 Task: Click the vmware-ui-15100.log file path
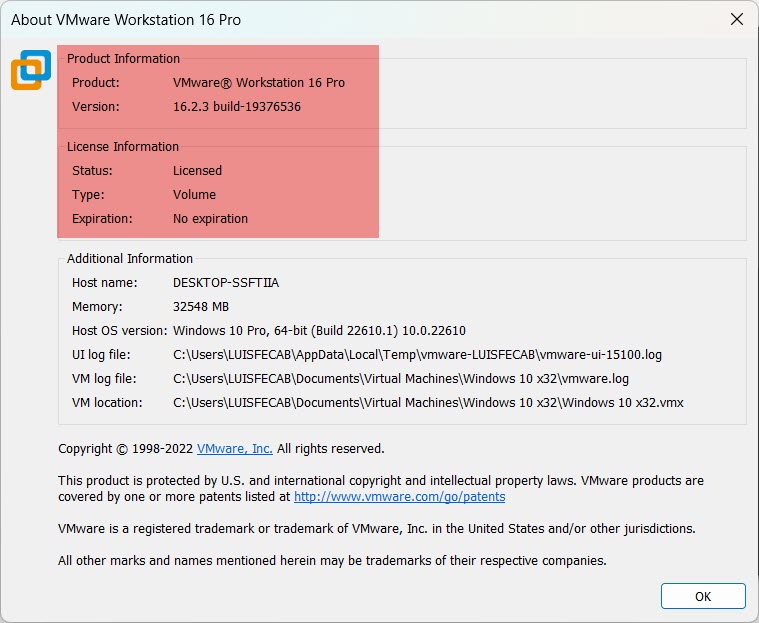[x=417, y=355]
